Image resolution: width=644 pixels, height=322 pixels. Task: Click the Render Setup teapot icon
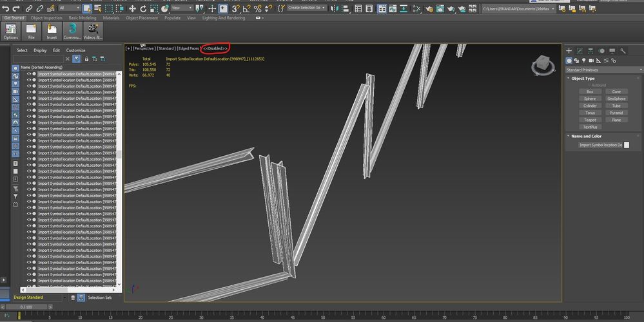(x=429, y=8)
